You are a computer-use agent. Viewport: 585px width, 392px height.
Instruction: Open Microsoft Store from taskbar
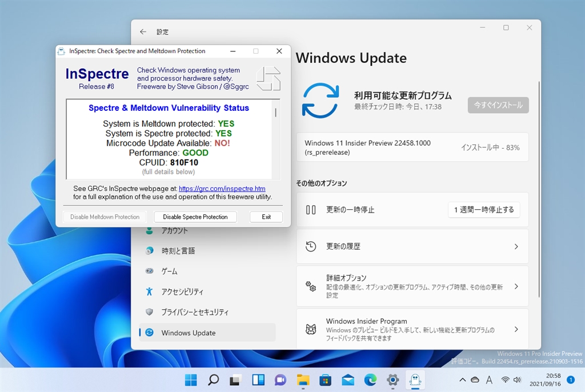[325, 380]
